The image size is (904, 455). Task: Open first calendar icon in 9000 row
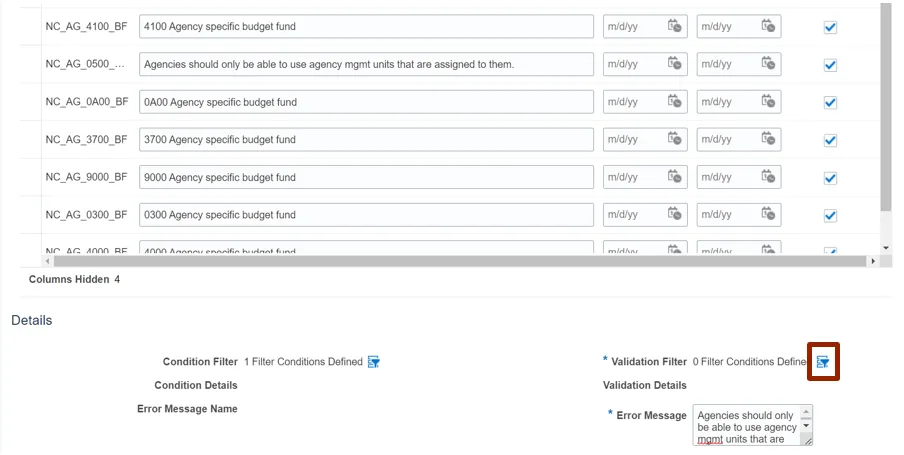click(675, 177)
